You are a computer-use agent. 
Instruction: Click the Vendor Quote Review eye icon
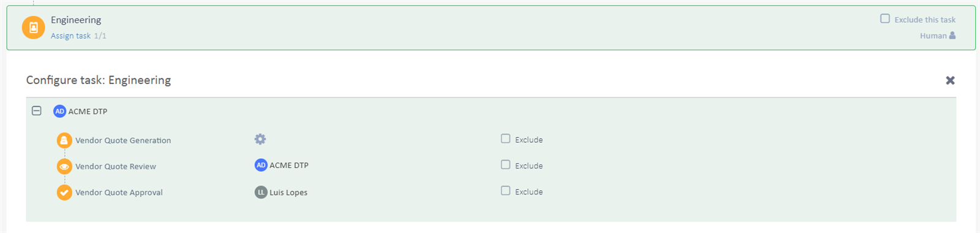coord(64,166)
